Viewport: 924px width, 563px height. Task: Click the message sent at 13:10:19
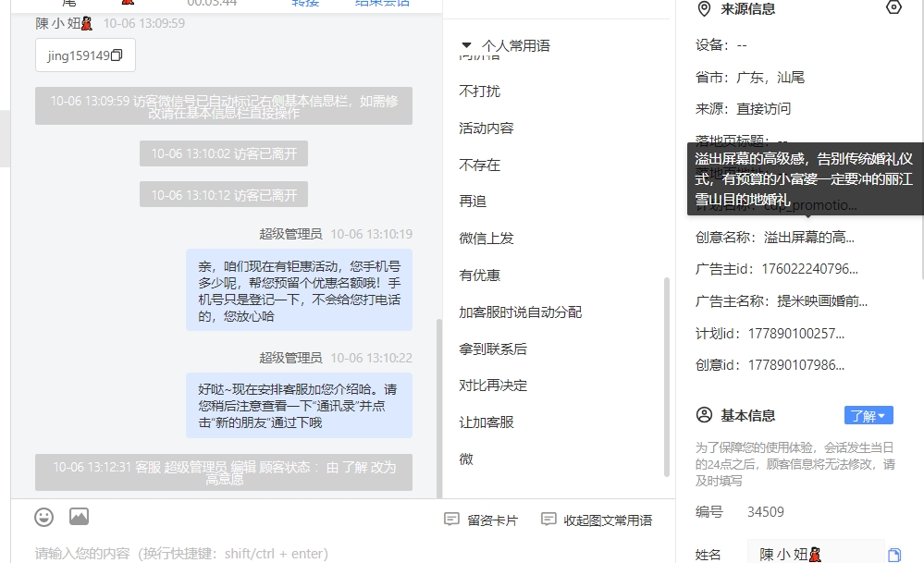[x=299, y=290]
